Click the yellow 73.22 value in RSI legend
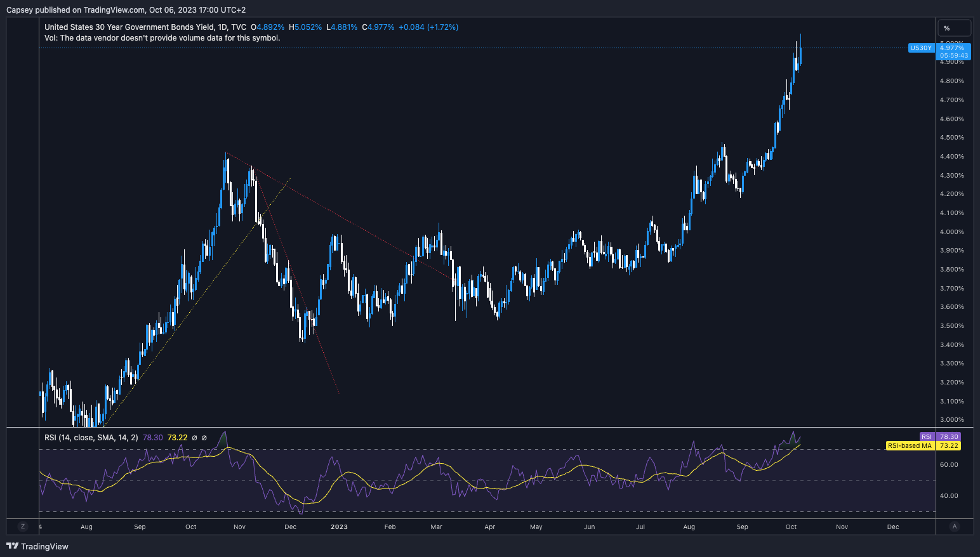980x557 pixels. 177,438
